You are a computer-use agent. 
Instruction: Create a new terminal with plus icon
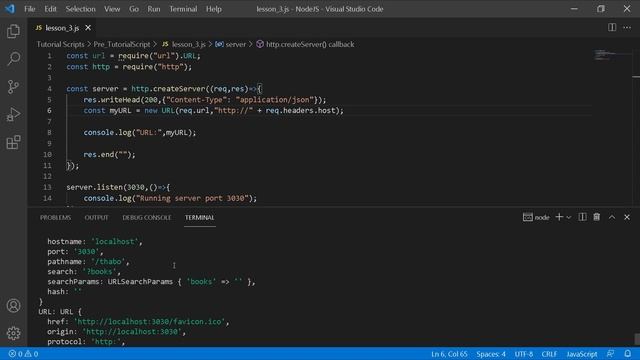559,217
